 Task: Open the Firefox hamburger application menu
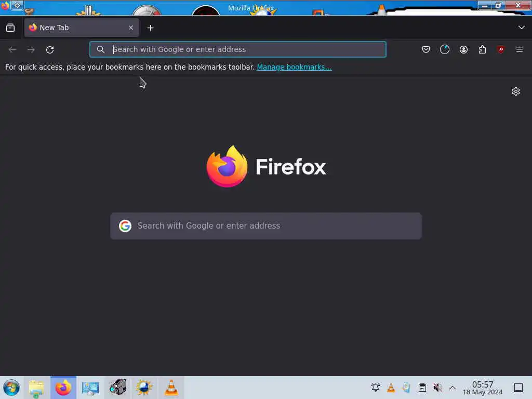519,49
